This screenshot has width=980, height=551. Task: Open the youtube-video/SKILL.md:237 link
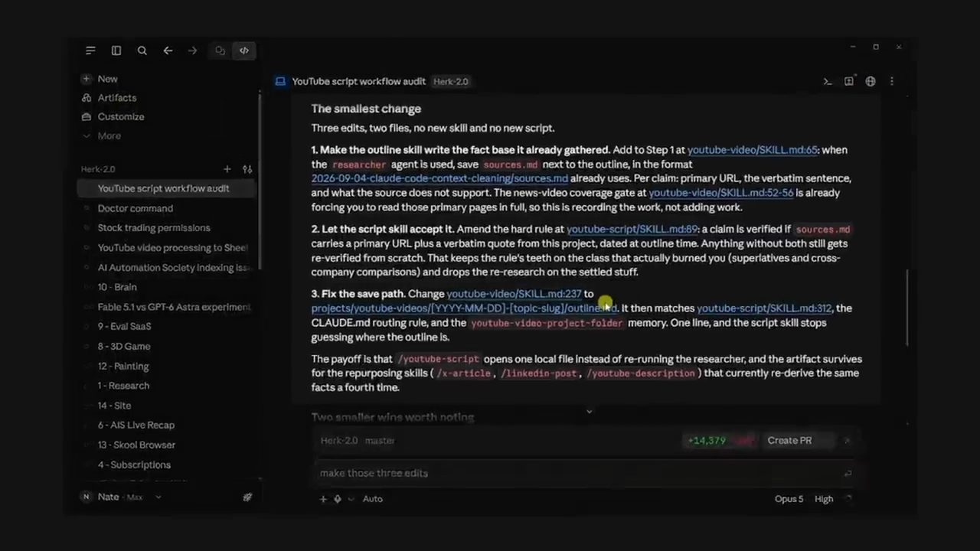pos(514,294)
